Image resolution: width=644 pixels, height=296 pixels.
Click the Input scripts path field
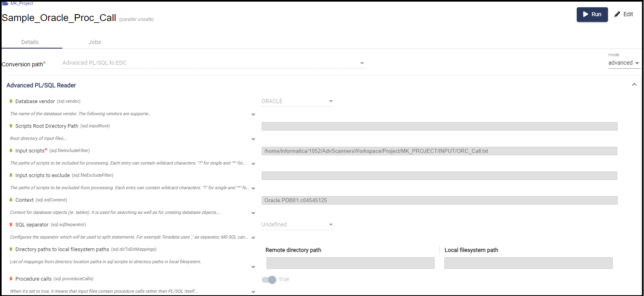click(439, 151)
